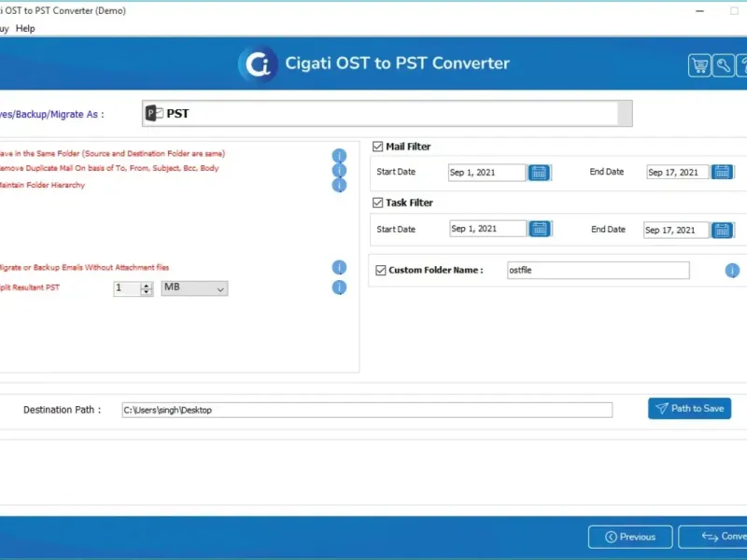Viewport: 747px width, 560px height.
Task: Decrease split PST size value
Action: pyautogui.click(x=147, y=291)
